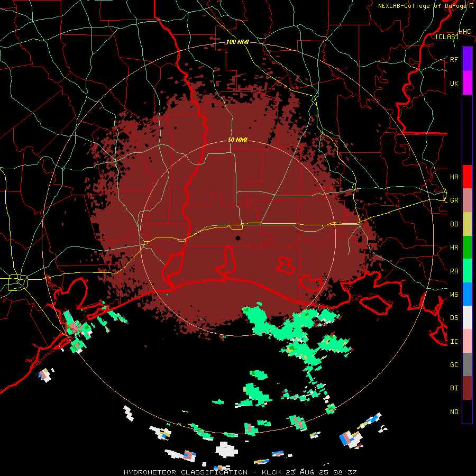Click the BI legend label
The width and height of the screenshot is (476, 476).
click(x=454, y=388)
